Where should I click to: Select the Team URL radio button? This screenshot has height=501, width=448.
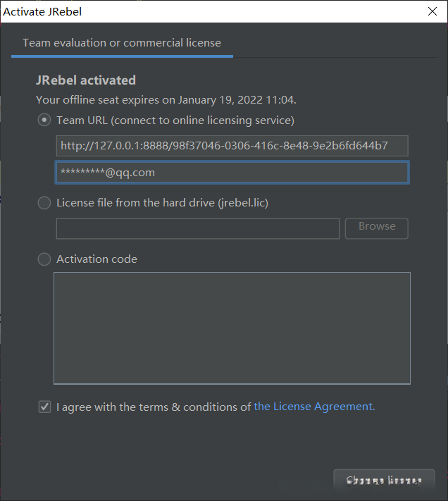pos(44,120)
